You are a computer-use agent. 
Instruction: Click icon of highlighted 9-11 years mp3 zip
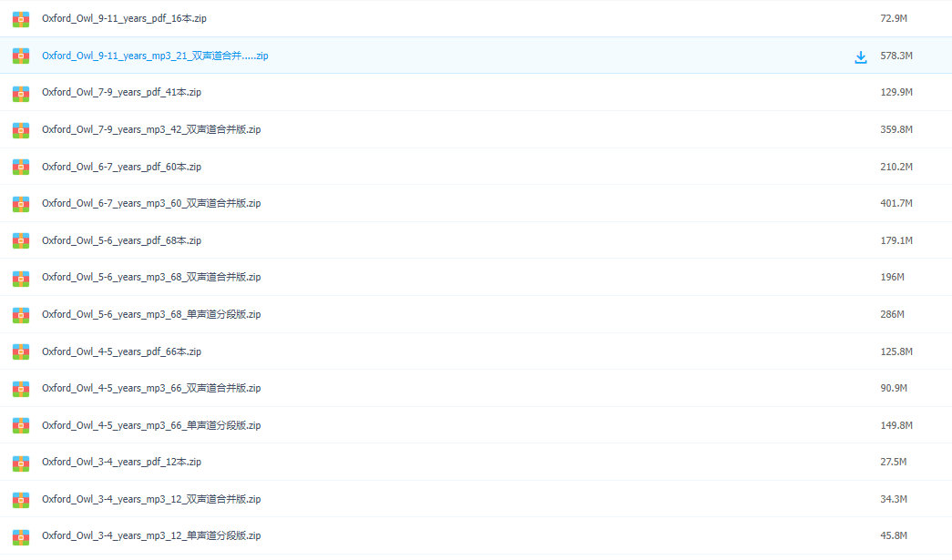pyautogui.click(x=21, y=56)
